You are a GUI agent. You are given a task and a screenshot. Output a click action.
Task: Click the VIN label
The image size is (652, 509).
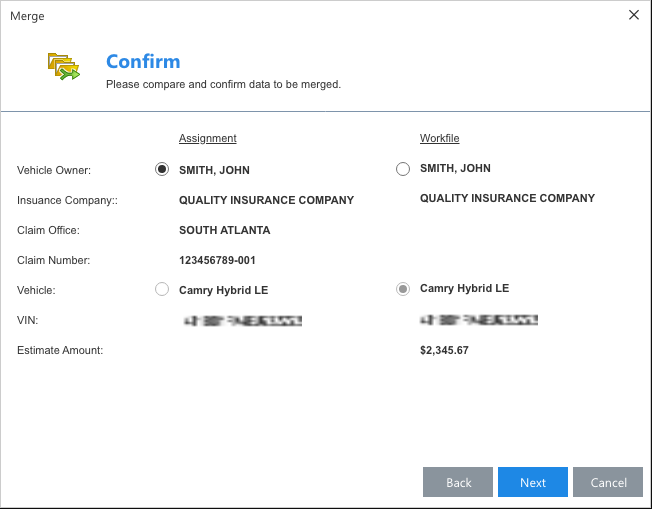pyautogui.click(x=27, y=320)
